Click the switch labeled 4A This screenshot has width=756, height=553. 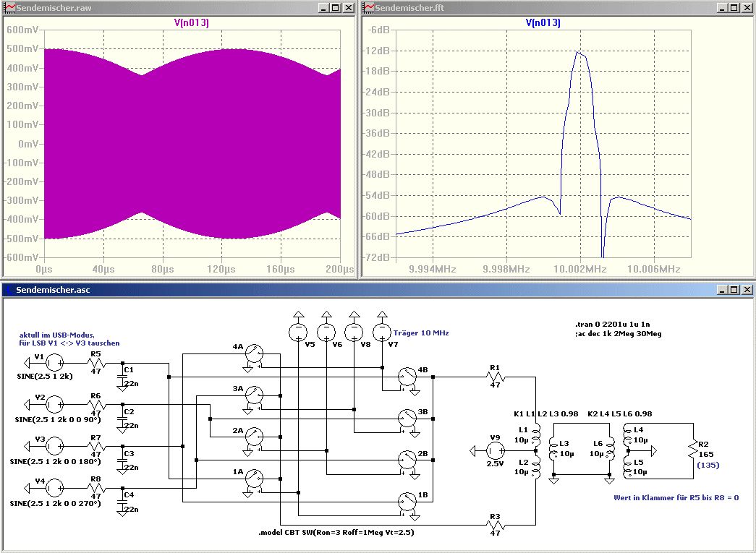coord(254,353)
